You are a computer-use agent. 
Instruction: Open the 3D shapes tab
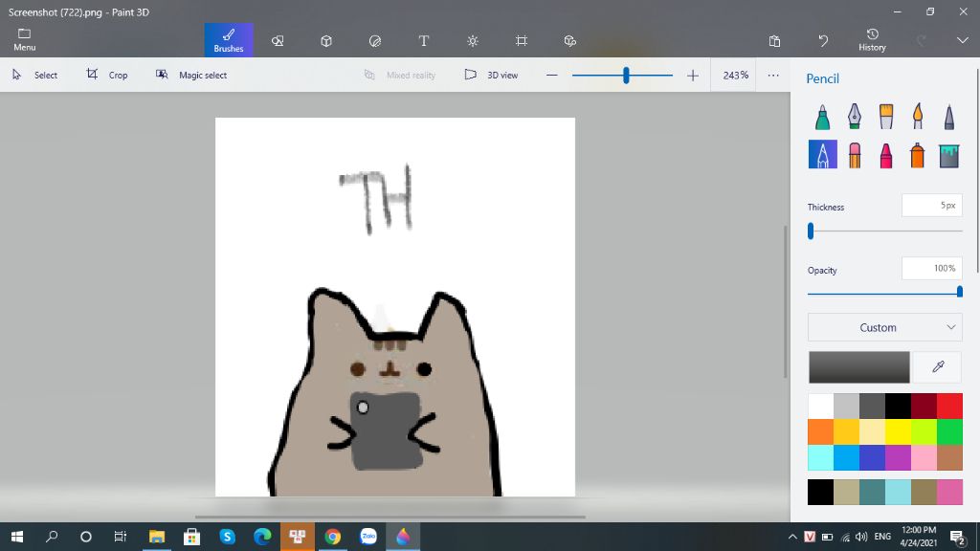tap(326, 40)
